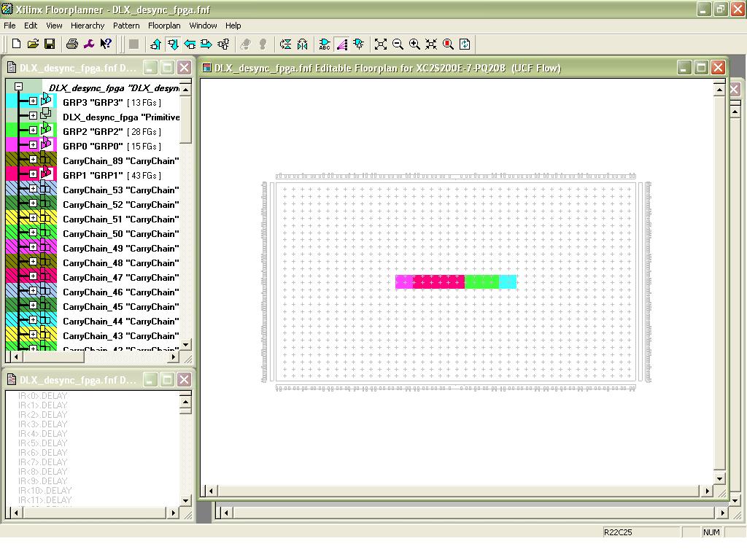Close the hierarchy panel window
The height and width of the screenshot is (560, 747).
(x=185, y=68)
